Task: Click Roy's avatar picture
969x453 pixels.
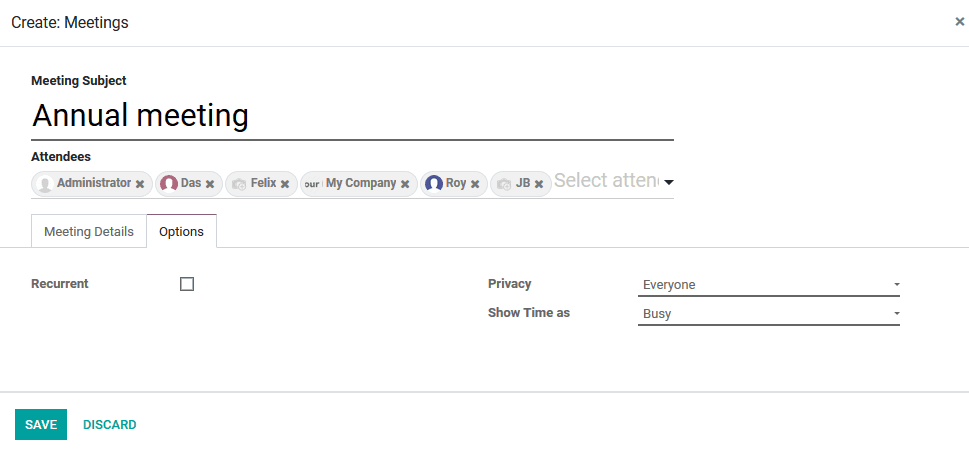Action: pyautogui.click(x=434, y=184)
